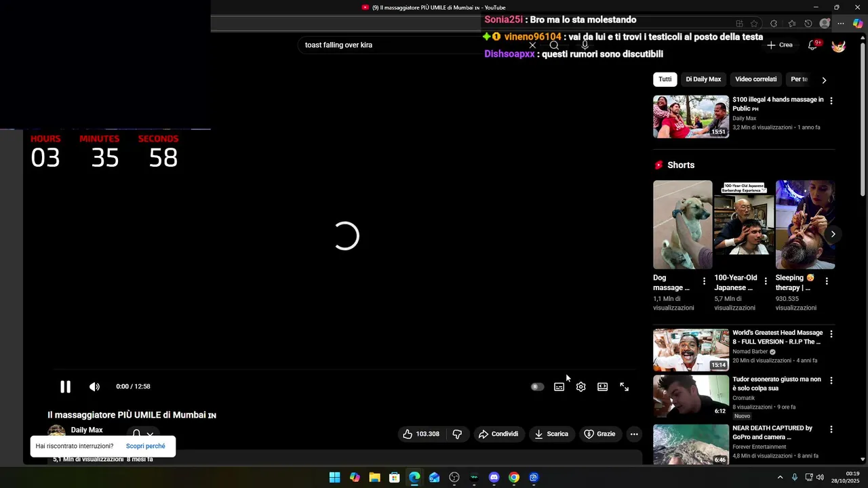Show more filter chips with the right chevron
This screenshot has width=868, height=488.
click(824, 80)
